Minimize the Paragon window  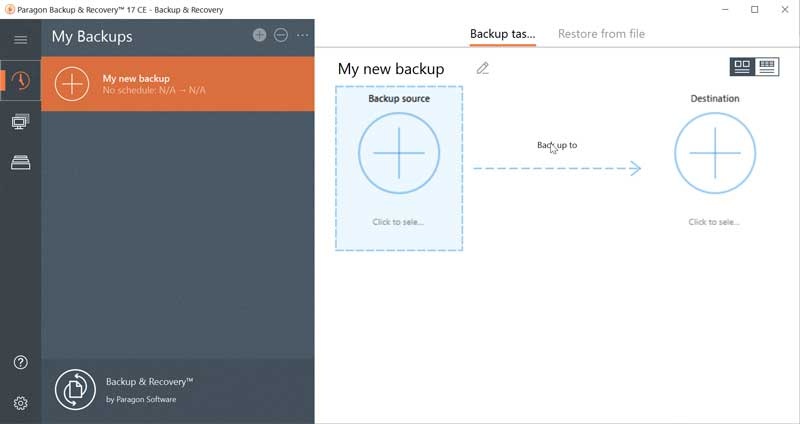(x=725, y=9)
